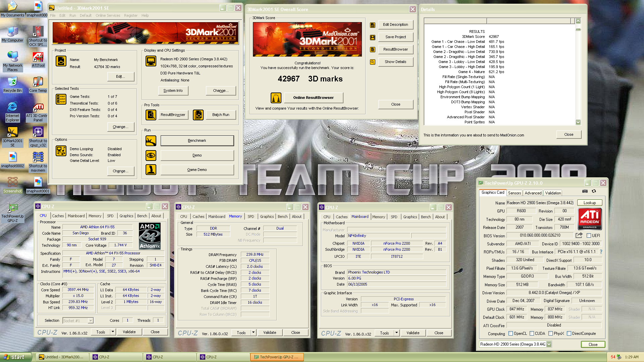The height and width of the screenshot is (362, 644).
Task: Switch to the Sensors tab in GPU-Z
Action: (x=514, y=193)
